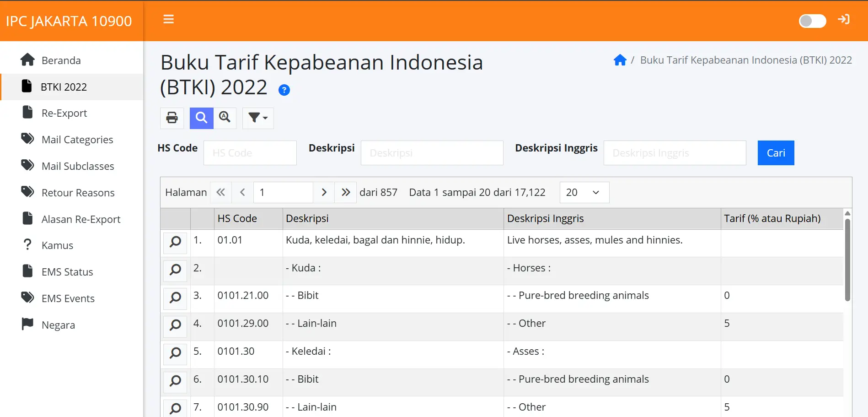View details of row 7 magnifier
The height and width of the screenshot is (417, 868).
[175, 408]
